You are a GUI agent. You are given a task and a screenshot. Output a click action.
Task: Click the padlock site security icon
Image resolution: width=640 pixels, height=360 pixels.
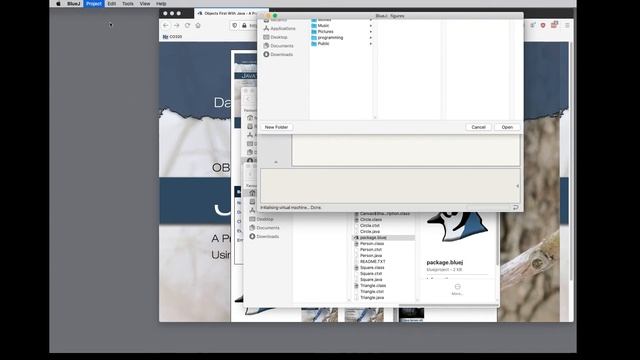pos(244,25)
